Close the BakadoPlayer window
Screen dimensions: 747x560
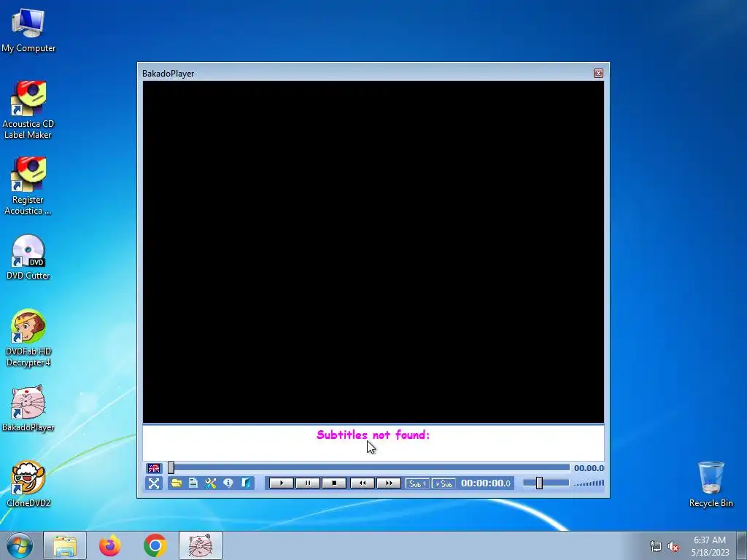(x=598, y=73)
